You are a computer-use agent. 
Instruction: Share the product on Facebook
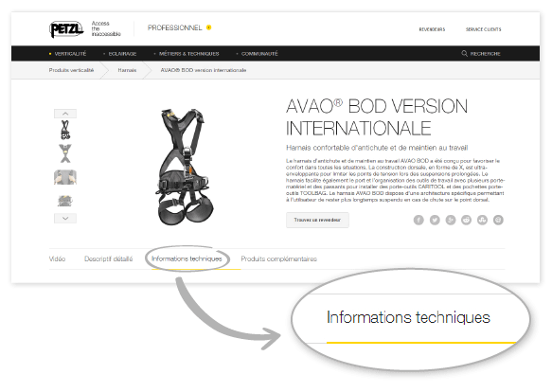(418, 220)
